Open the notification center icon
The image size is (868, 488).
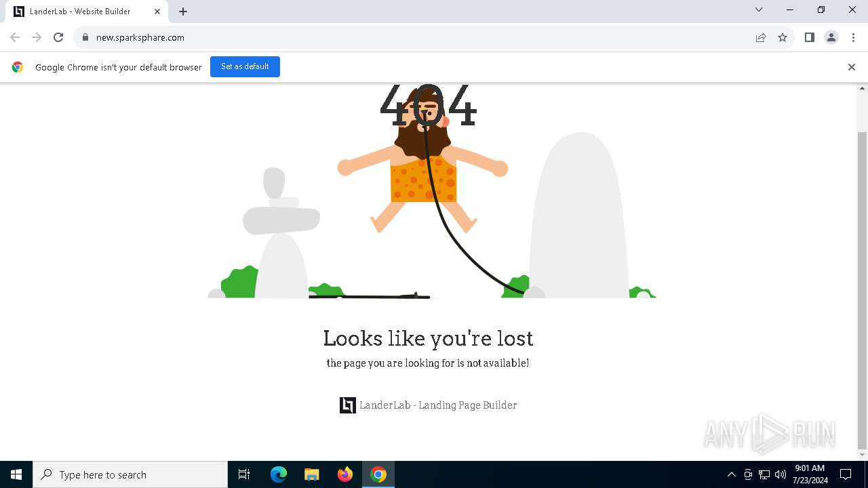coord(846,474)
